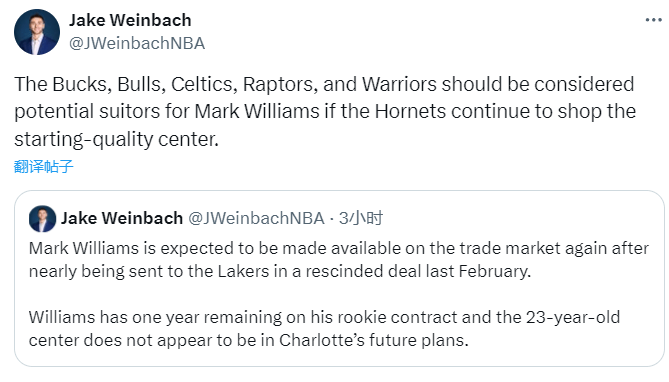
Task: Click the @JWeinbachNBA handle in quoted post
Action: click(x=256, y=218)
